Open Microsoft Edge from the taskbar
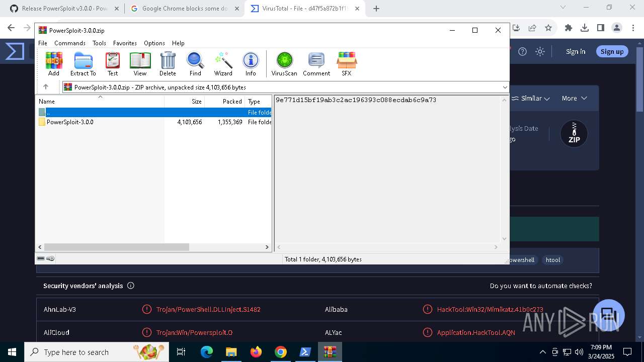Viewport: 644px width, 362px height. (x=207, y=352)
